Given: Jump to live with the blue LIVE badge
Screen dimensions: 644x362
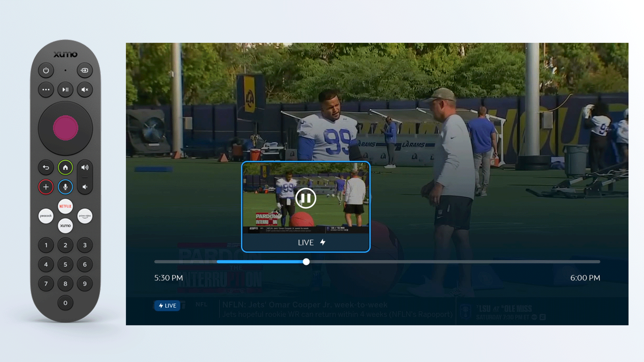Looking at the screenshot, I should point(167,306).
